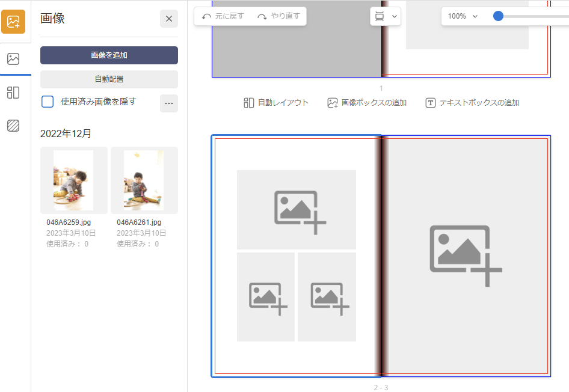Image resolution: width=569 pixels, height=392 pixels.
Task: Click the large image placeholder on right page
Action: click(x=466, y=256)
